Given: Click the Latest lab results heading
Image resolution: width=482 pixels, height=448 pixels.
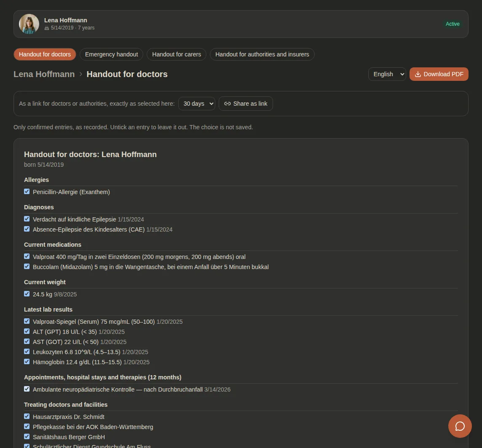Looking at the screenshot, I should click(48, 309).
